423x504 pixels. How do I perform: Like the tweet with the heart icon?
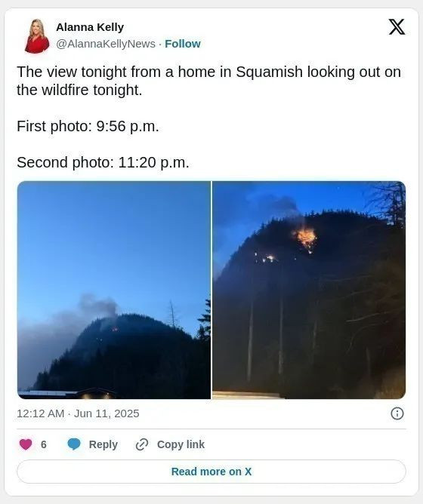coord(26,444)
